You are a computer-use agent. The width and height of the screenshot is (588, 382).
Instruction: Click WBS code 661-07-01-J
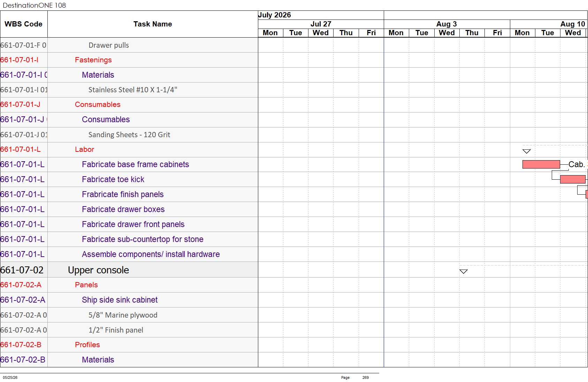click(x=20, y=104)
